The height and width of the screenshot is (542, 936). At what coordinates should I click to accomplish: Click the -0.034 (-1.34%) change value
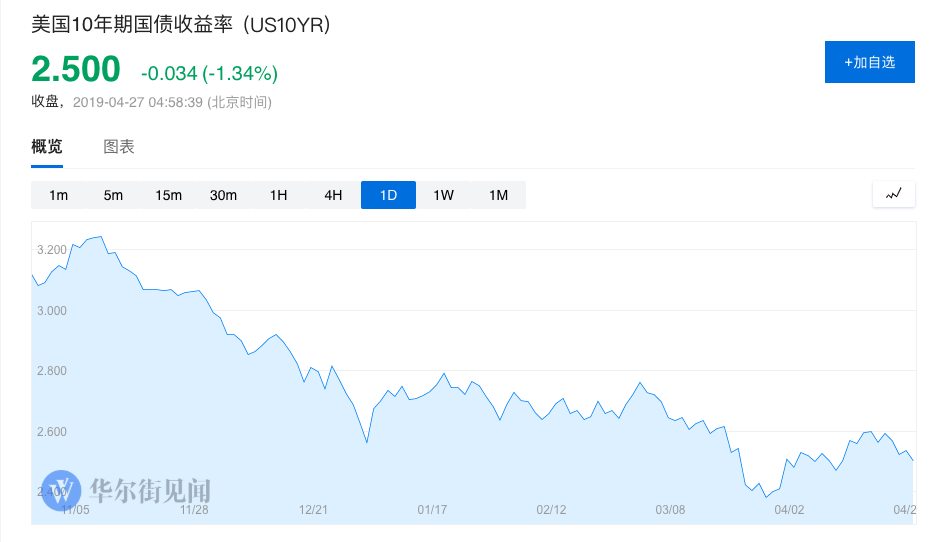(209, 73)
